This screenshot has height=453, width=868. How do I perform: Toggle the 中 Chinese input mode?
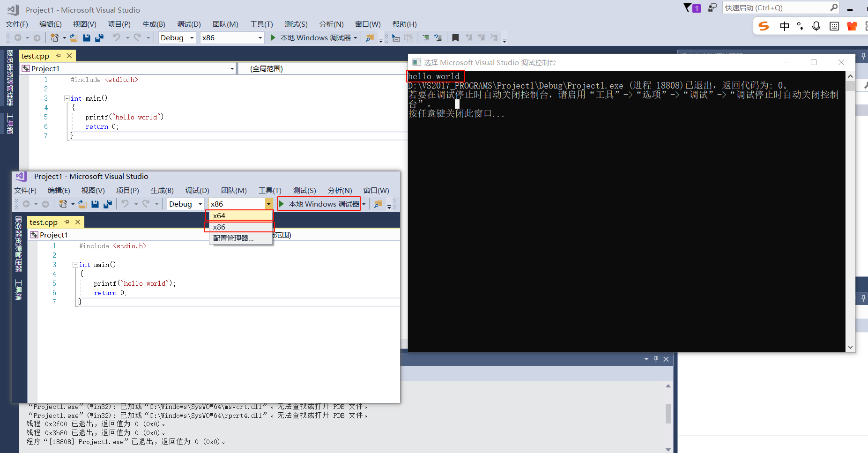click(785, 26)
